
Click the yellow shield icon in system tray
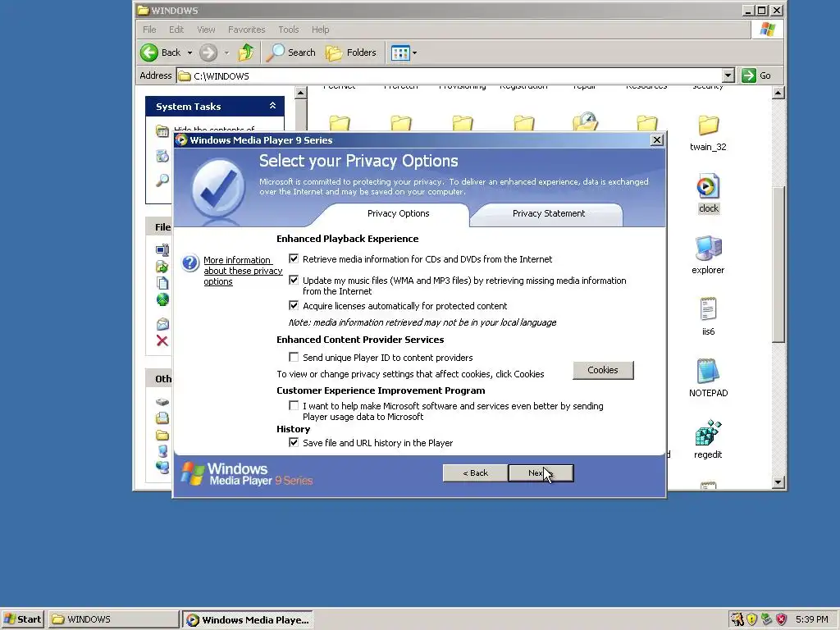point(752,619)
